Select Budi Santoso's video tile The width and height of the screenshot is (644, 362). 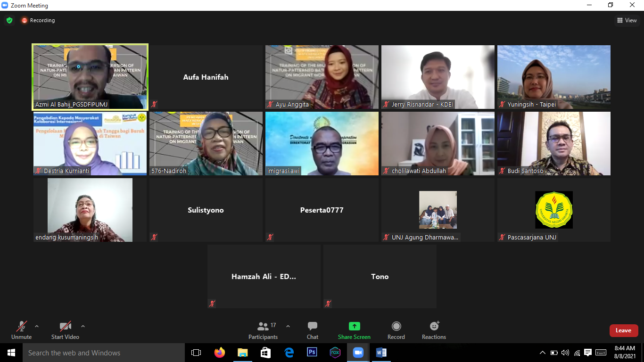[554, 143]
